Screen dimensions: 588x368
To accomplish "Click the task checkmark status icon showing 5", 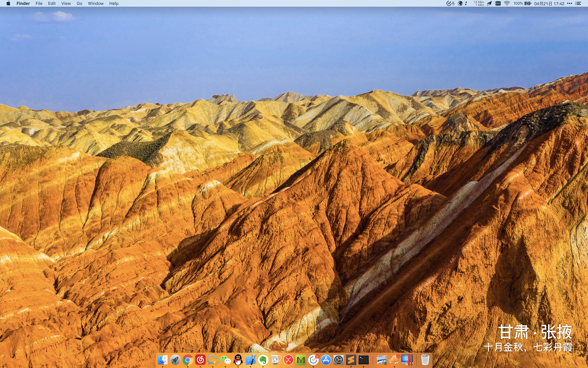I will pos(450,3).
